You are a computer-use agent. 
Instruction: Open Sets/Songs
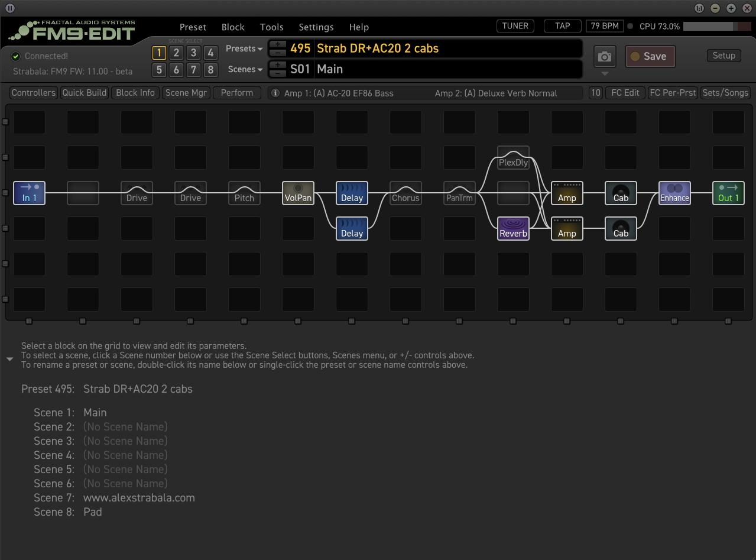pos(725,93)
